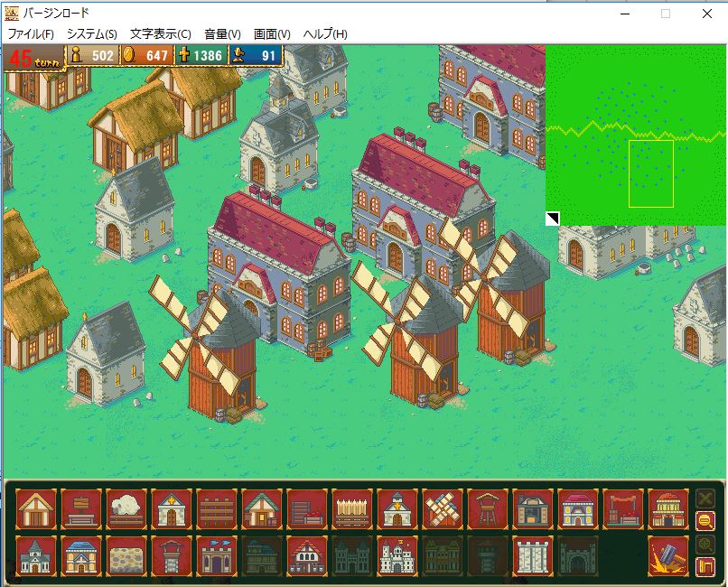Select the darkened castle gate icon

578,556
